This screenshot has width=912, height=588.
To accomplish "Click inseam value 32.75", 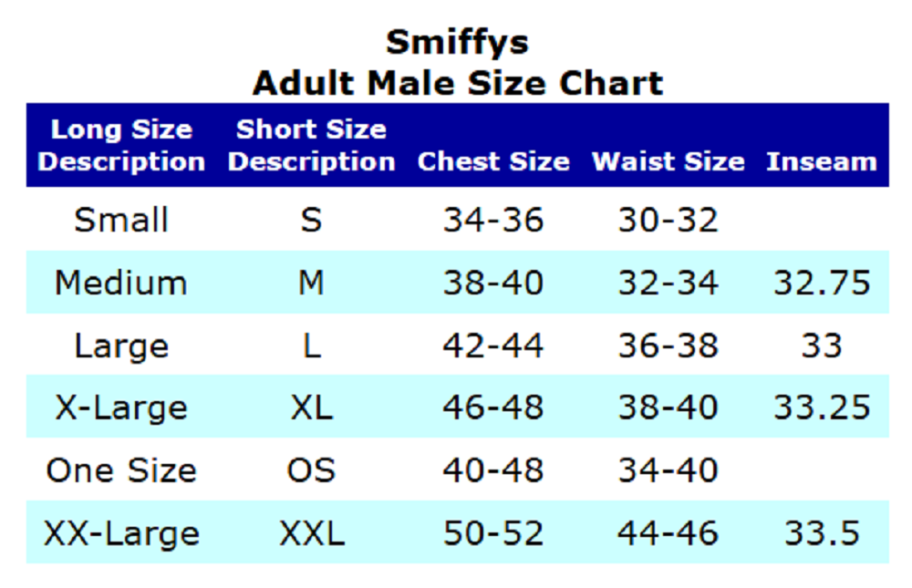I will pos(822,283).
